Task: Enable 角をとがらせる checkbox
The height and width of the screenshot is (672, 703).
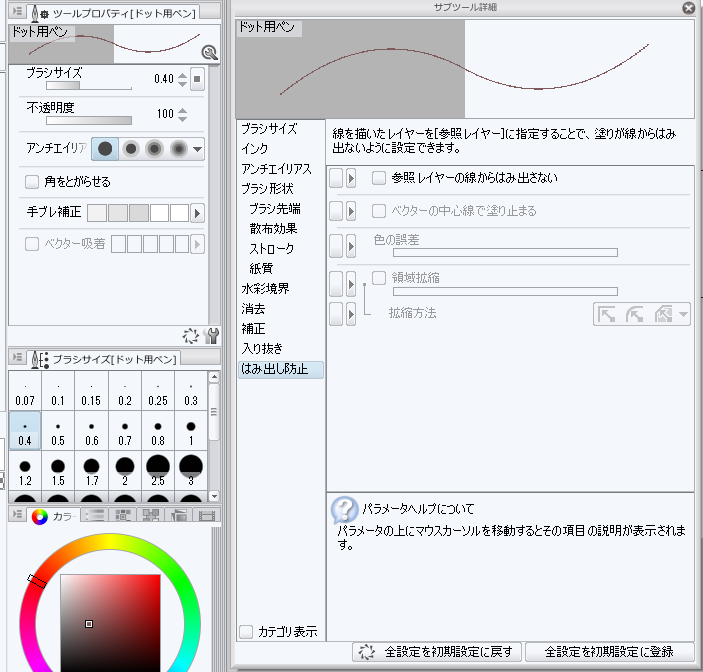Action: 32,182
